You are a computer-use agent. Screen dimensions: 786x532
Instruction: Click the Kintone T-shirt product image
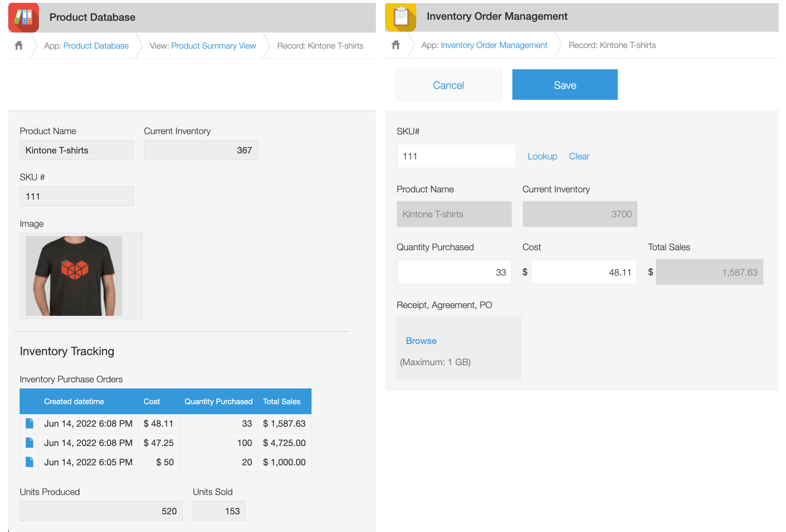coord(74,276)
